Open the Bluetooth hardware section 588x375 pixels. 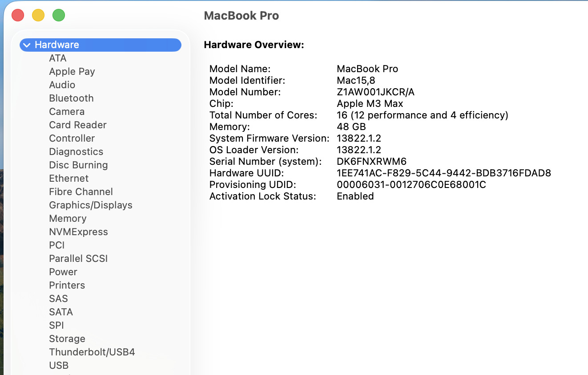pyautogui.click(x=71, y=98)
